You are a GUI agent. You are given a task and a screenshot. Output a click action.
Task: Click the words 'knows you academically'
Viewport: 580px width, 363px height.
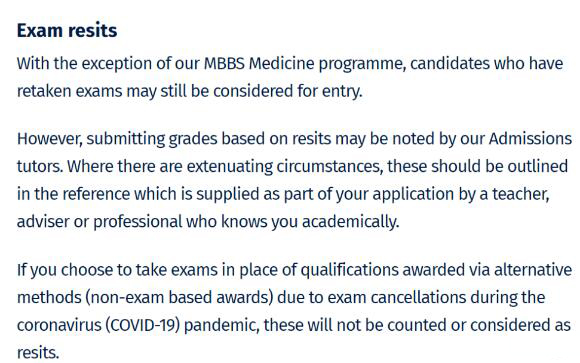(x=310, y=222)
